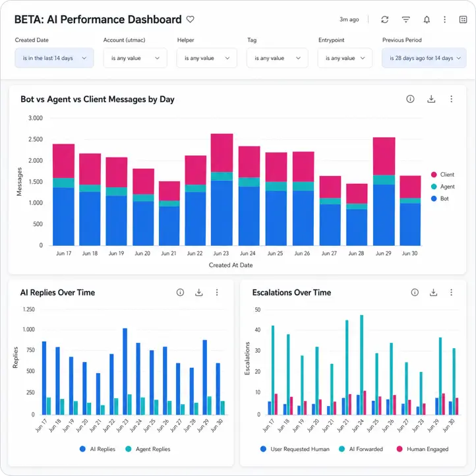476x476 pixels.
Task: Download the Bot vs Agent vs Client chart
Action: (431, 99)
